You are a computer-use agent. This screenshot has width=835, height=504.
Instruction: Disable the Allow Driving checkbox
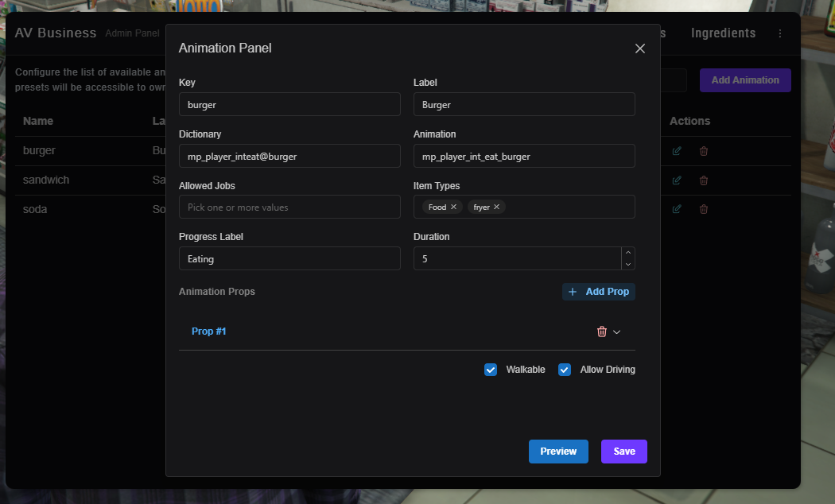(x=565, y=370)
